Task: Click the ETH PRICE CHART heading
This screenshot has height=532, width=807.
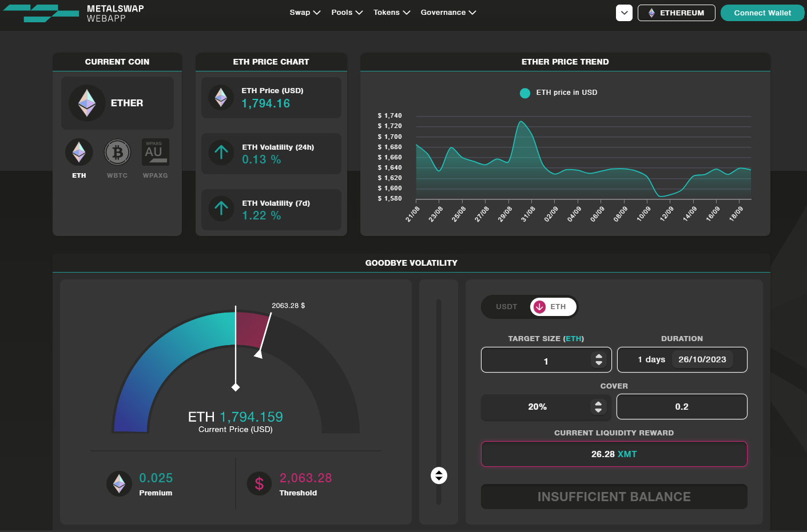Action: click(x=271, y=62)
